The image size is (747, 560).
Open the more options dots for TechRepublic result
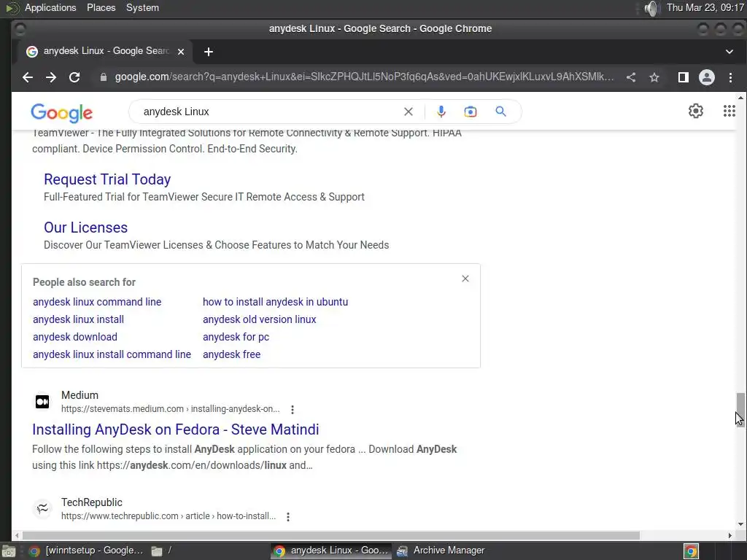288,517
